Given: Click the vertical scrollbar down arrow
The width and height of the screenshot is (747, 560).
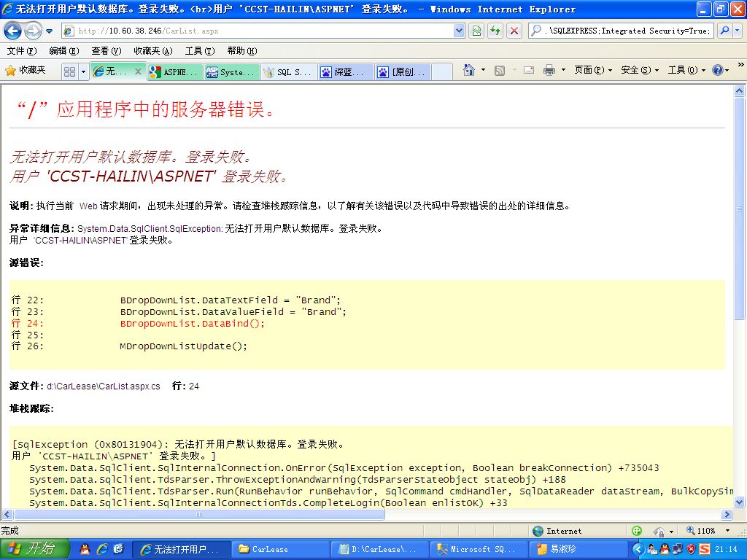Looking at the screenshot, I should [x=740, y=502].
